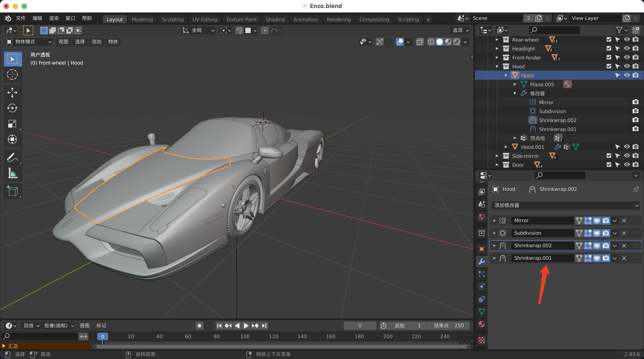This screenshot has height=359, width=644.
Task: Open the Object Data properties tab
Action: pyautogui.click(x=481, y=312)
